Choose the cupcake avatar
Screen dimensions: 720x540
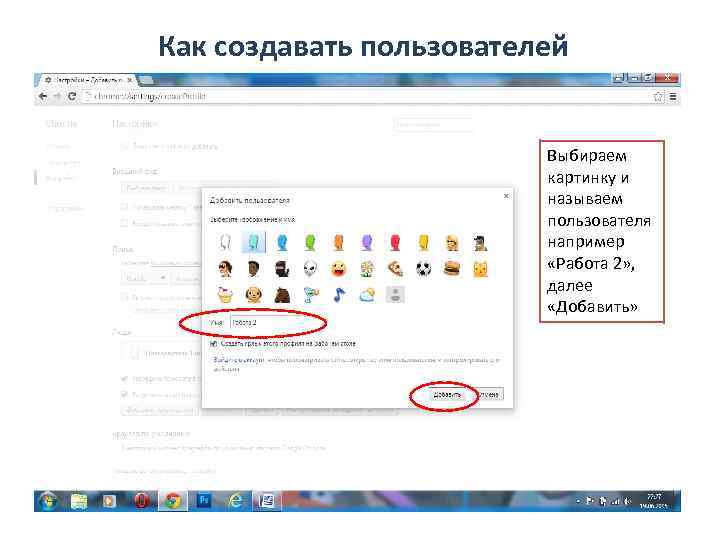point(225,295)
